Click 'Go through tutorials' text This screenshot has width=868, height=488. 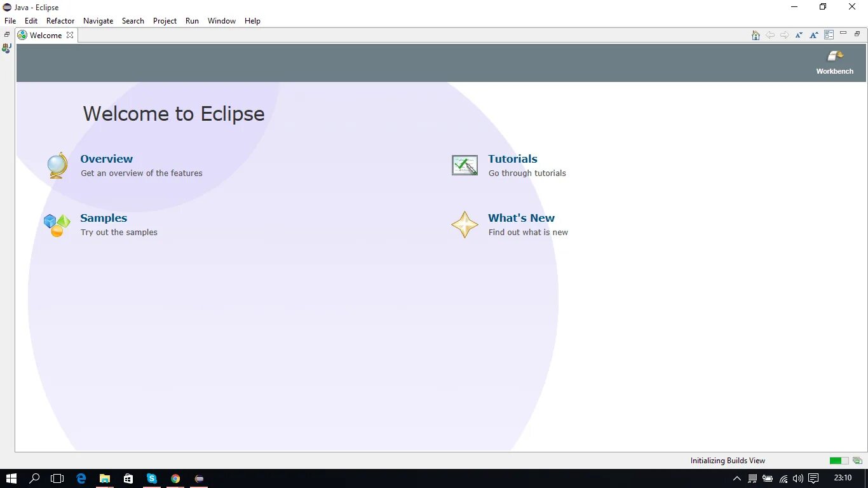pos(527,173)
